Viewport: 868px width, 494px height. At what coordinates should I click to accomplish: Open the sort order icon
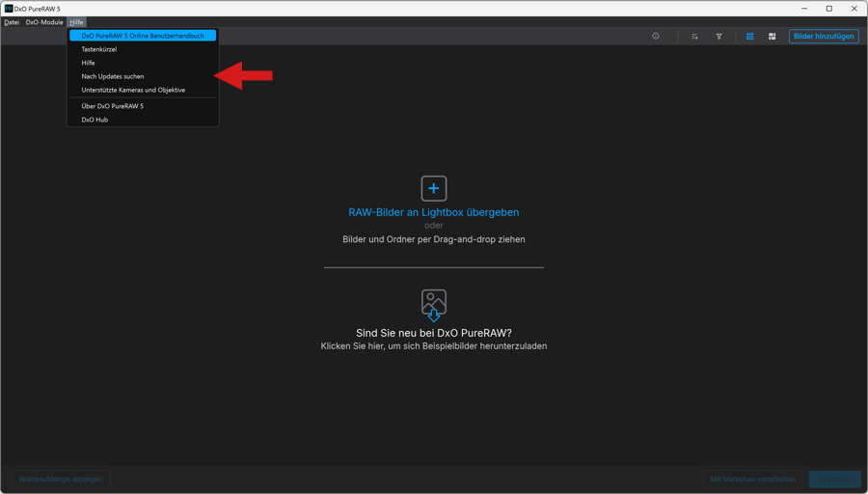point(694,36)
